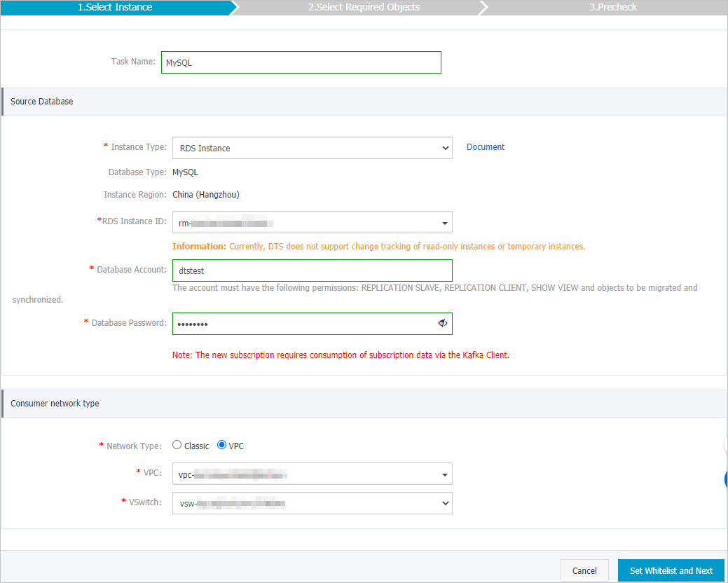The width and height of the screenshot is (728, 583).
Task: Open the Instance Type dropdown
Action: coord(312,148)
